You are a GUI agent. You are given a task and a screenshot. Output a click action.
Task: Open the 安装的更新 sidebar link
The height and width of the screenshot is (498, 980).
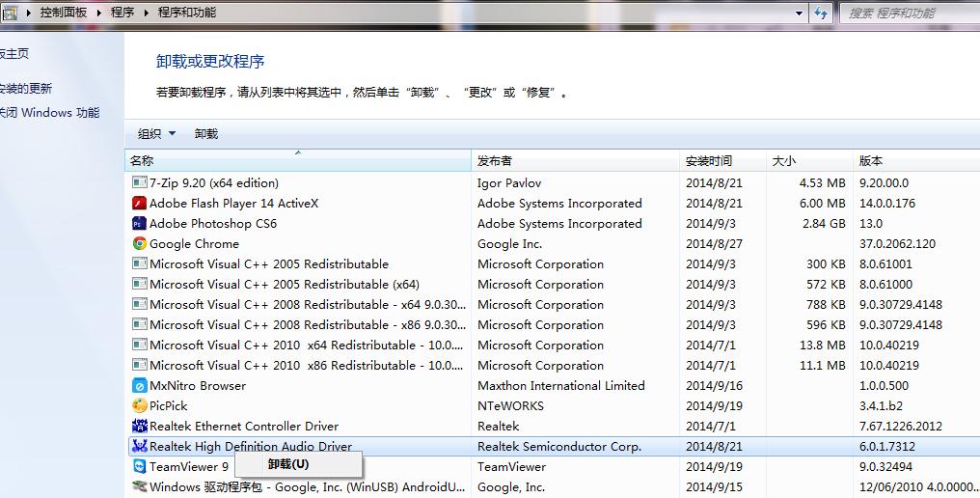pyautogui.click(x=27, y=88)
